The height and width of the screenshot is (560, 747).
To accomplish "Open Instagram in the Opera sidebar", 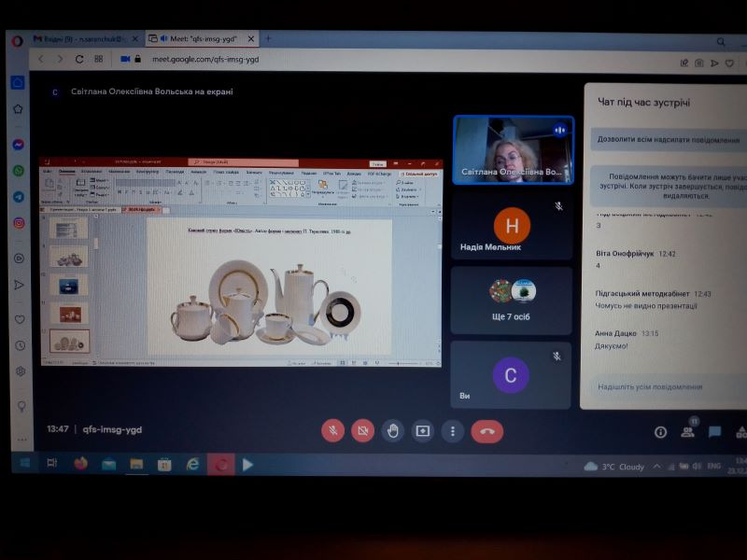I will click(19, 223).
